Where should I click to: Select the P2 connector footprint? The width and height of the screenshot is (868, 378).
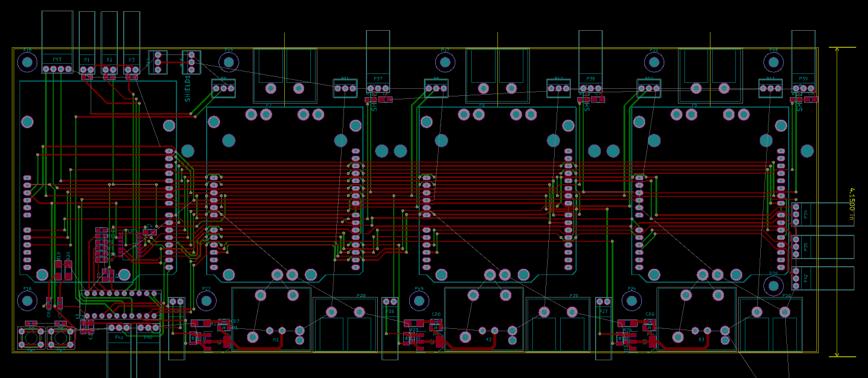(109, 42)
